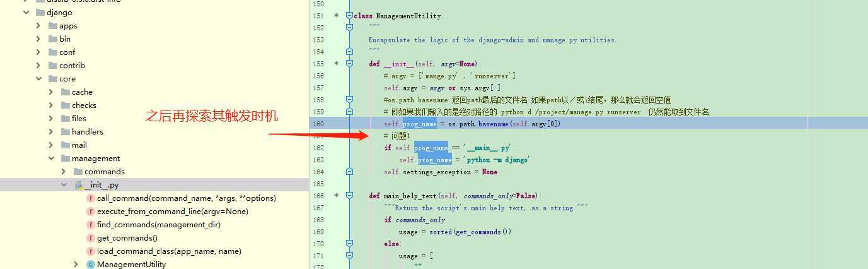Fold the __init__ method at line 155

(349, 63)
